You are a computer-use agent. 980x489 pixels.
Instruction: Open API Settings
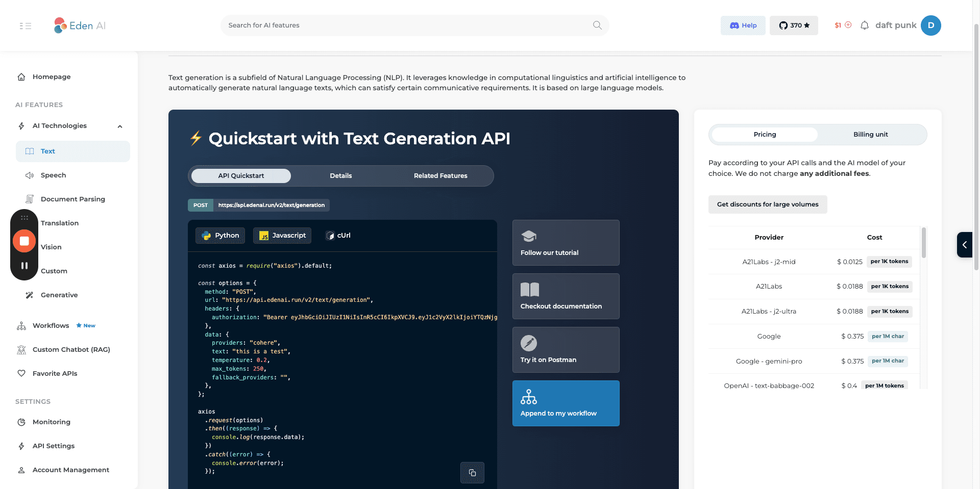54,446
